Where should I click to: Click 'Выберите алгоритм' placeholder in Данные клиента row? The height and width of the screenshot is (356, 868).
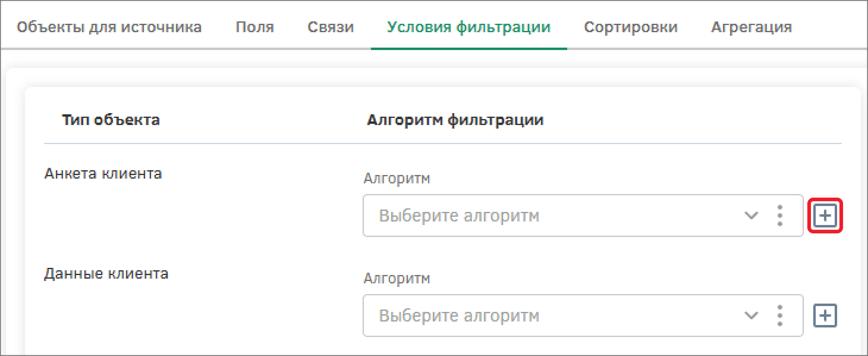click(x=459, y=315)
